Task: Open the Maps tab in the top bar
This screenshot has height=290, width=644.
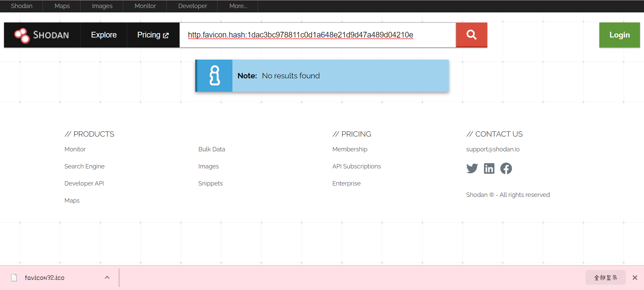Action: pyautogui.click(x=62, y=6)
